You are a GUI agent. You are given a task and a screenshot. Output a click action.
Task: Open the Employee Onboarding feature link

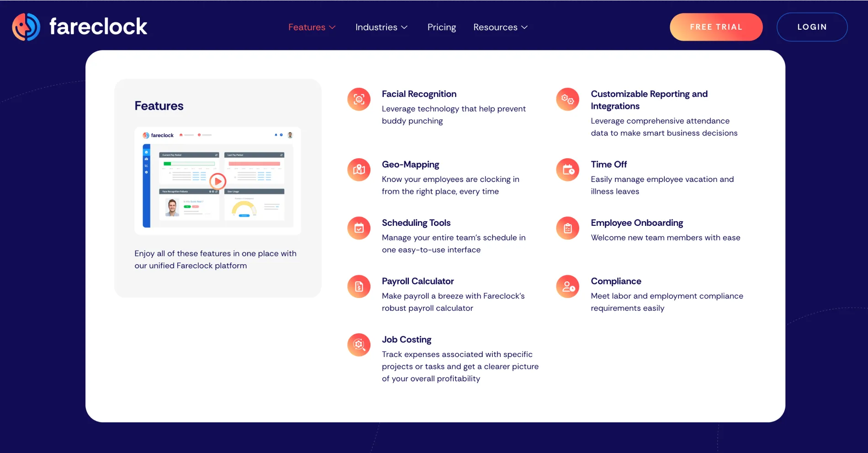[637, 223]
